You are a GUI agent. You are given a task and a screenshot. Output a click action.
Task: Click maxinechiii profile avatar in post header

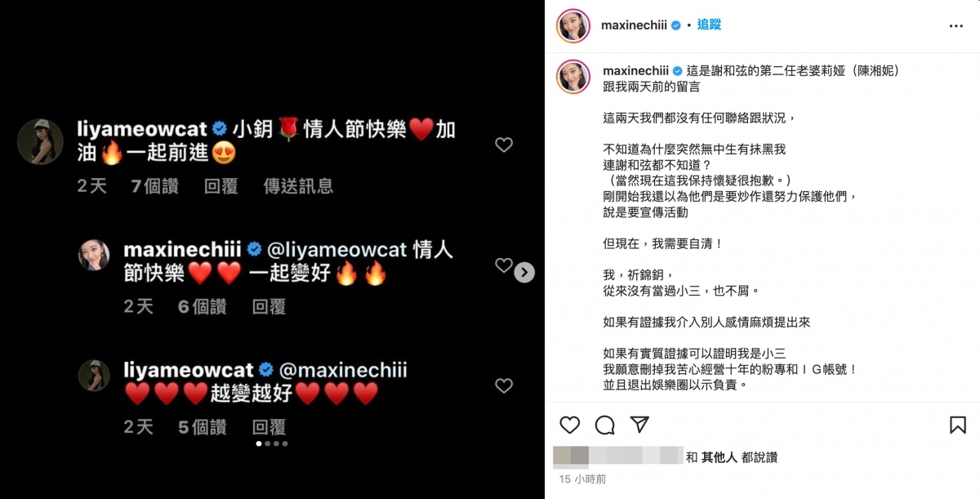(573, 25)
